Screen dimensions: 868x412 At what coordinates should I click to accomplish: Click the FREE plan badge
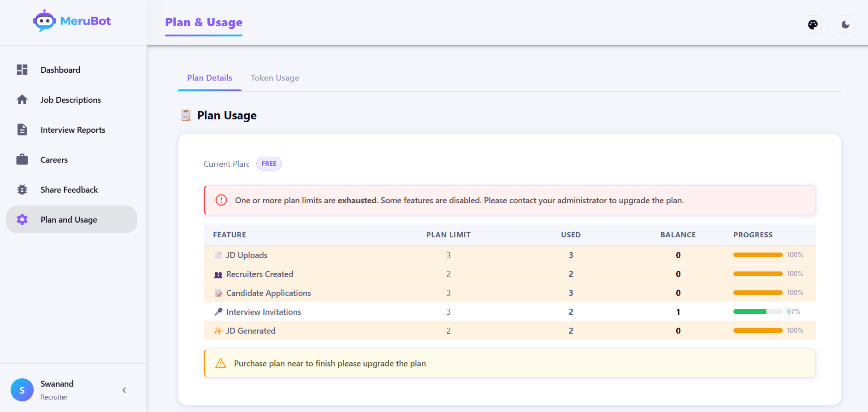[269, 164]
